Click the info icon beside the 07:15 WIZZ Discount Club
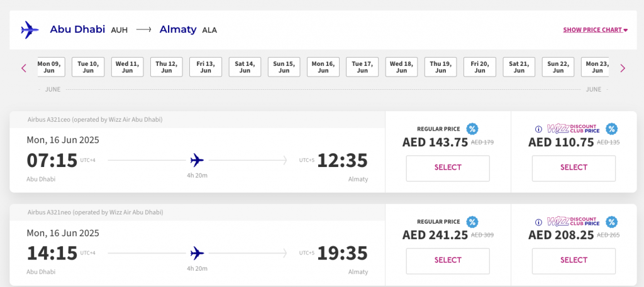The width and height of the screenshot is (644, 287). (538, 129)
